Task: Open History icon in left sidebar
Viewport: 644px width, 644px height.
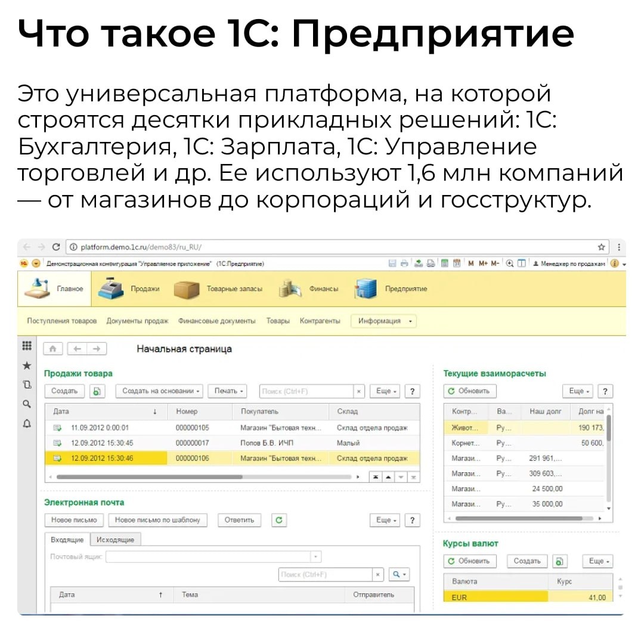Action: 27,385
